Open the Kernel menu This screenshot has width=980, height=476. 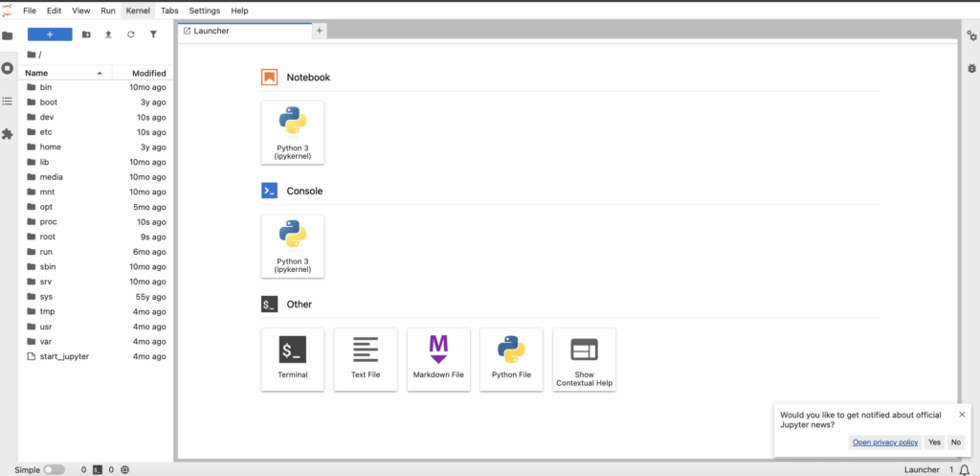coord(138,11)
